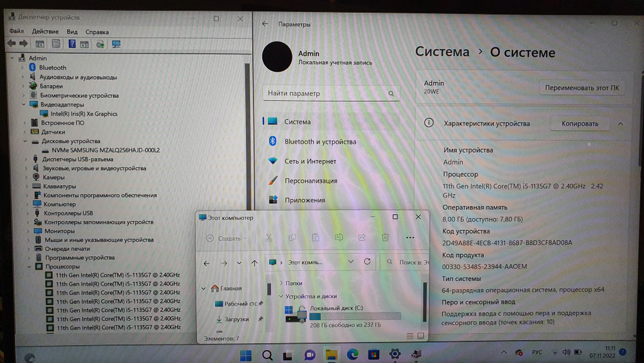Click Forward arrow in Device Manager toolbar
Viewport: 644px width, 363px height.
tap(24, 44)
